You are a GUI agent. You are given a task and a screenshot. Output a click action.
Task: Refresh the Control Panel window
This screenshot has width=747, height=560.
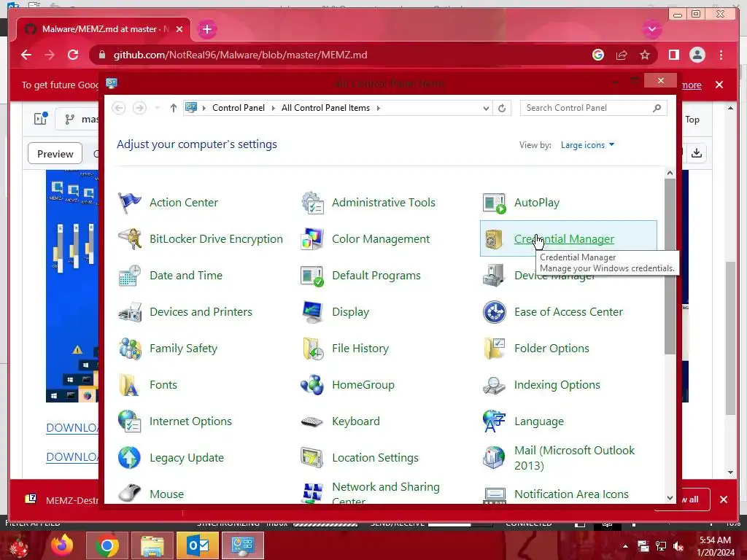[502, 108]
